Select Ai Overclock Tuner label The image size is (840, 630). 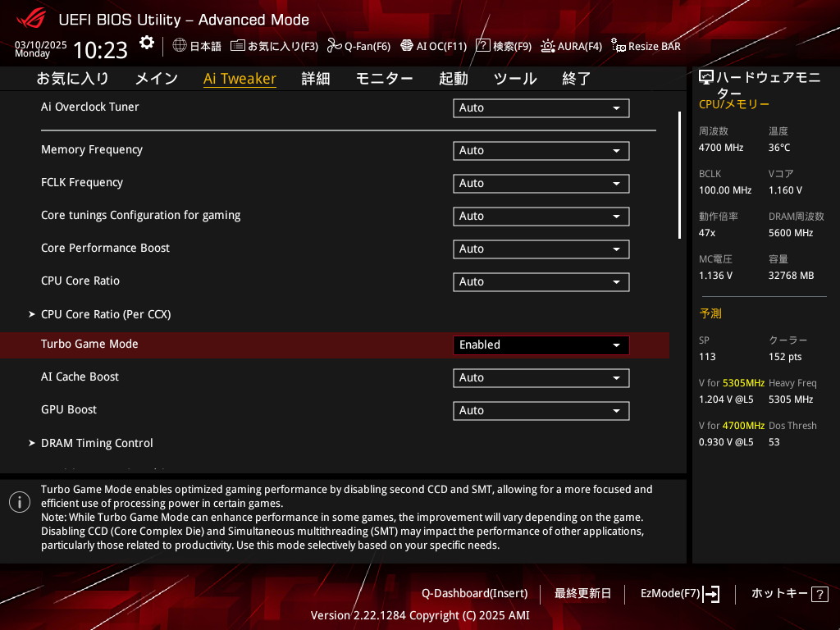point(90,107)
